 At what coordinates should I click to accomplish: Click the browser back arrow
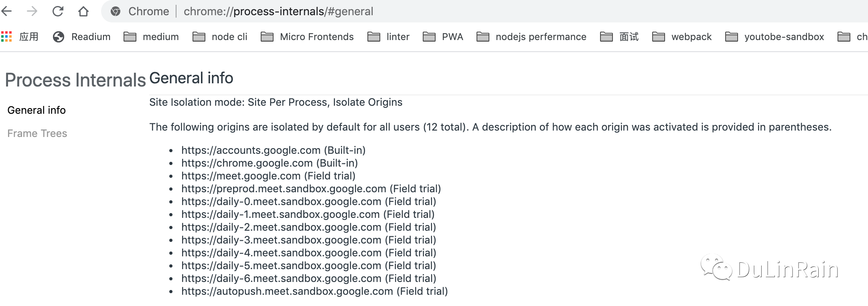click(x=7, y=11)
